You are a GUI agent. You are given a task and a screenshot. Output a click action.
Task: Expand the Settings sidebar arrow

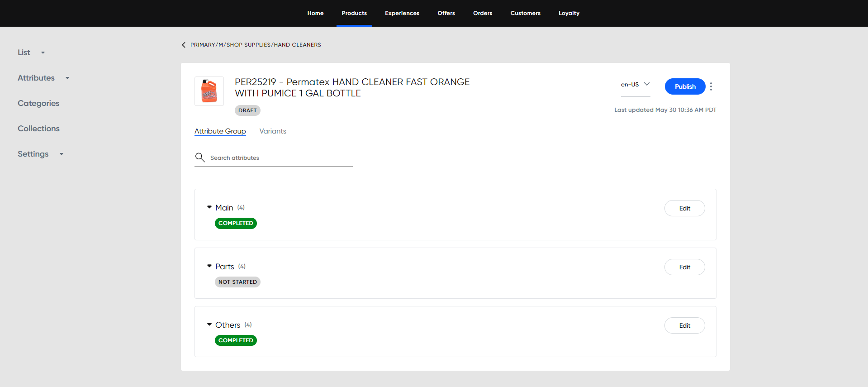(x=62, y=154)
